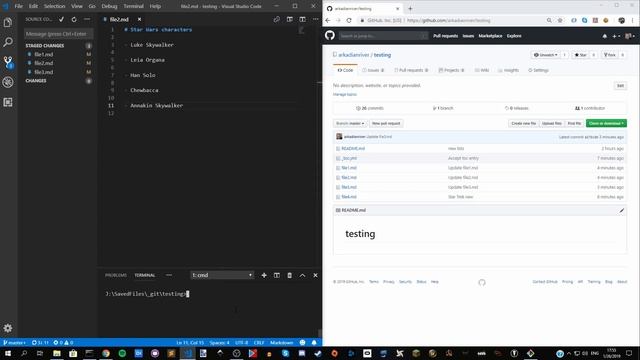Click the New pull request button

pos(386,123)
